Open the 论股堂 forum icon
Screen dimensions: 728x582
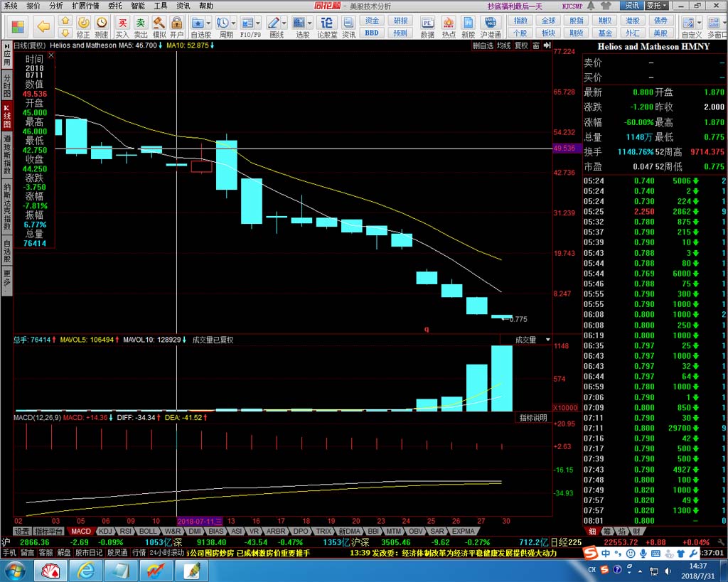[x=327, y=23]
